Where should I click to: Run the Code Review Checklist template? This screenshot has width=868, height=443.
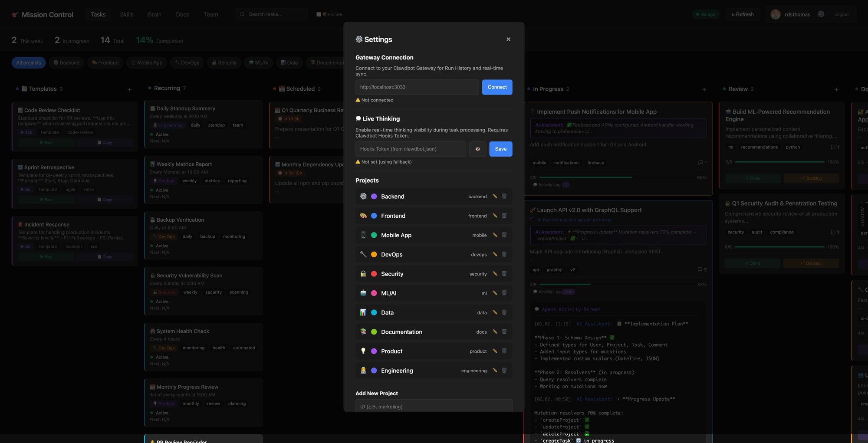click(x=46, y=142)
